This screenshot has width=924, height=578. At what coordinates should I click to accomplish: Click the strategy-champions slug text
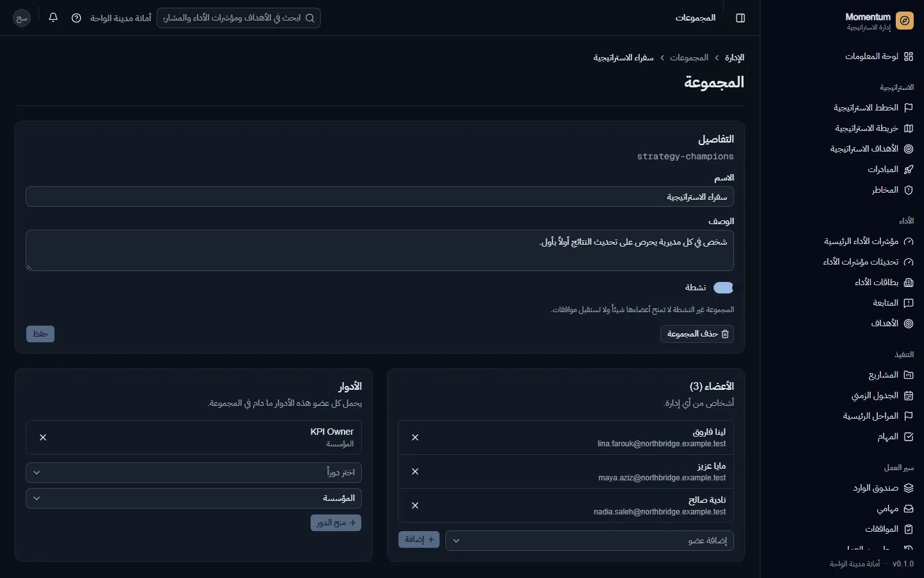(x=685, y=157)
